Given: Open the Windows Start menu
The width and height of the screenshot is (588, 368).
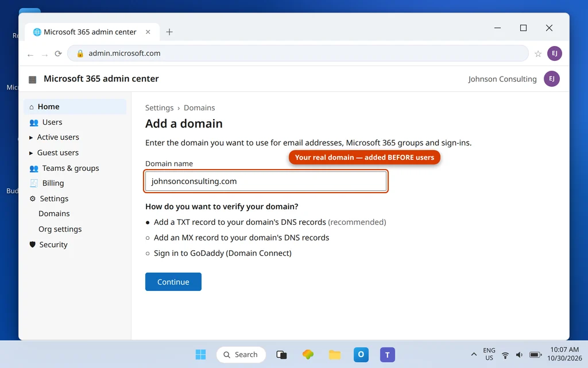Looking at the screenshot, I should pyautogui.click(x=200, y=354).
